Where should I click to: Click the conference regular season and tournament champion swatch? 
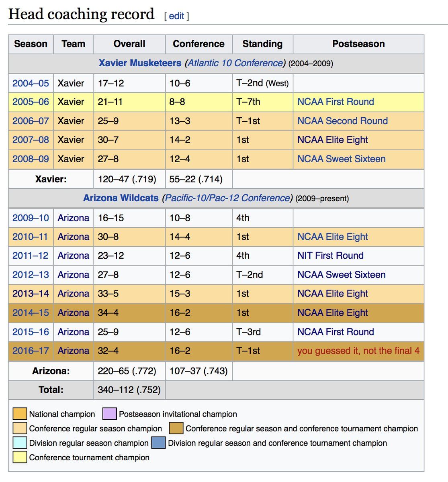(176, 428)
